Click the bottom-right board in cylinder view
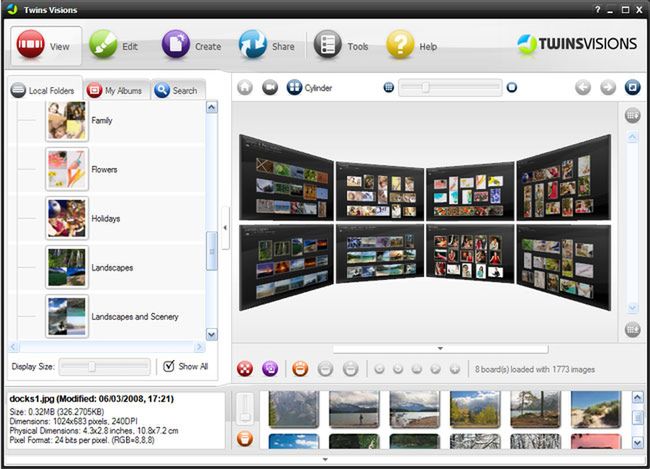Screen dimensions: 650x469 click(x=564, y=267)
